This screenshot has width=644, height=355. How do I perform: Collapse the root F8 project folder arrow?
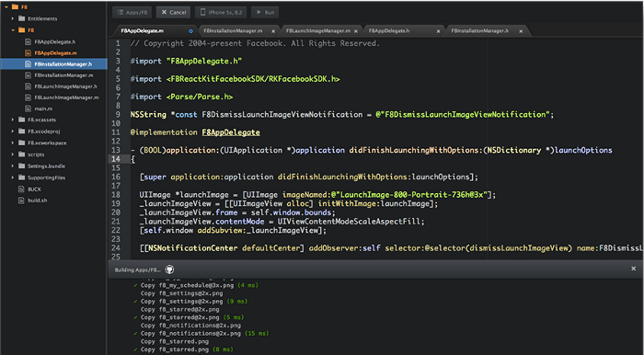click(6, 7)
